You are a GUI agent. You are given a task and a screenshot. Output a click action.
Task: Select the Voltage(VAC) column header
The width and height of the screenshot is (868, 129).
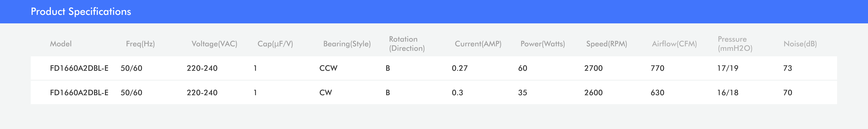coord(214,44)
